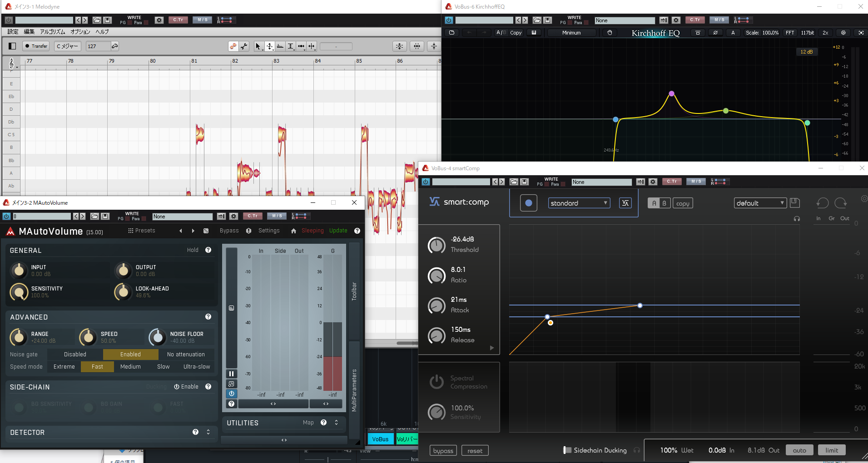Adjust MAutoVolume Sensitivity knob
This screenshot has height=463, width=868.
tap(19, 292)
